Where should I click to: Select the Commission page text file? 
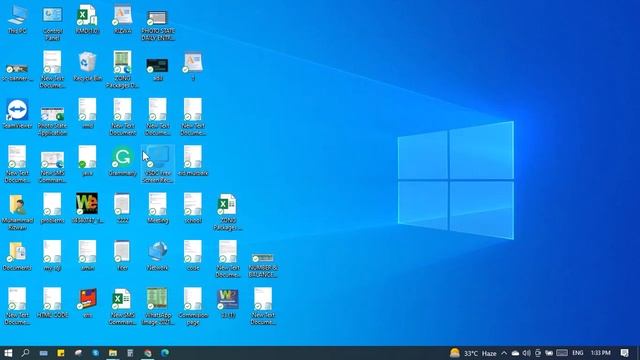coord(193,307)
